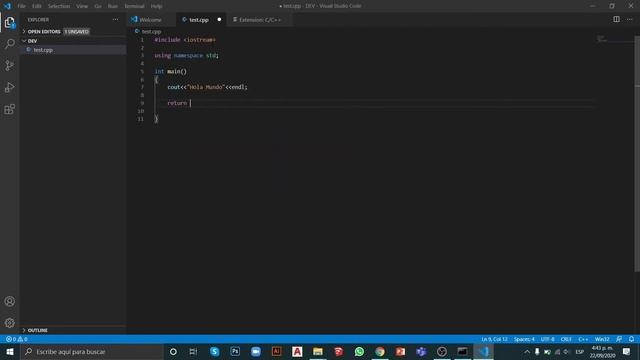
Task: Open Cortana circle icon on taskbar
Action: (173, 351)
